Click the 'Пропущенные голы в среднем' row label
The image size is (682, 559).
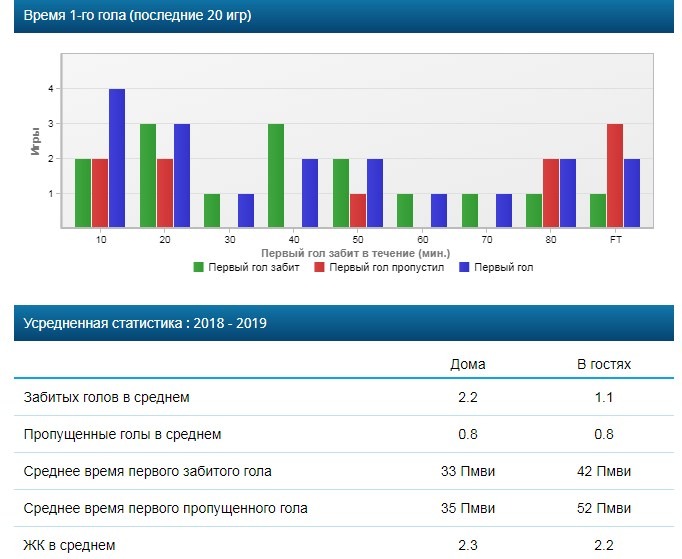[x=122, y=435]
